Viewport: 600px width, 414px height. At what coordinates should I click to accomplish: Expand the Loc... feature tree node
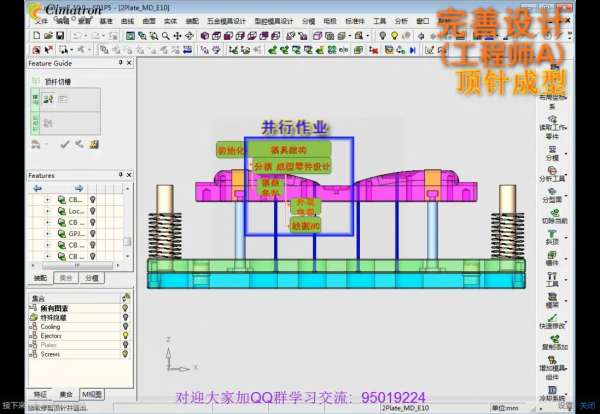48,211
